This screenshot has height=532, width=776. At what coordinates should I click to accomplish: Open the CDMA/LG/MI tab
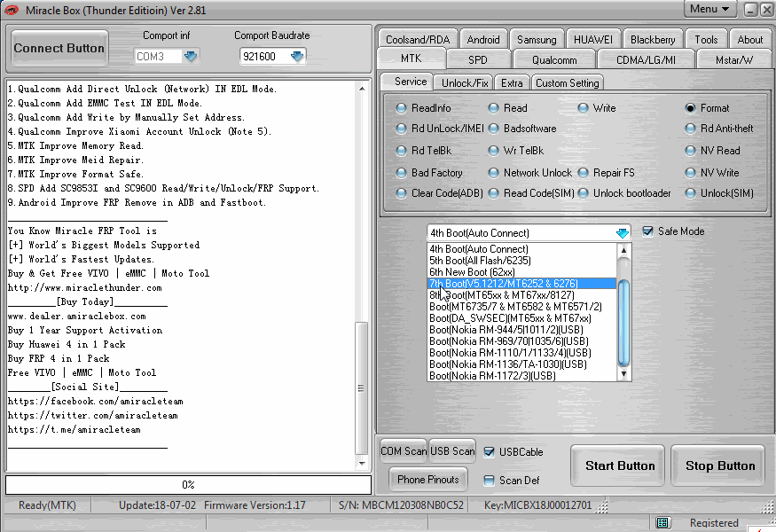click(x=646, y=60)
